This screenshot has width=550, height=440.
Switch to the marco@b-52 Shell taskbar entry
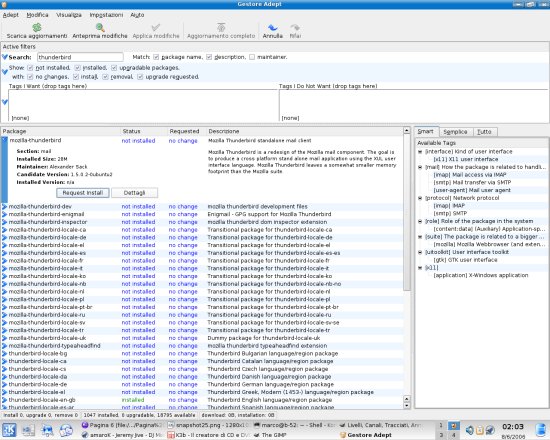(295, 425)
